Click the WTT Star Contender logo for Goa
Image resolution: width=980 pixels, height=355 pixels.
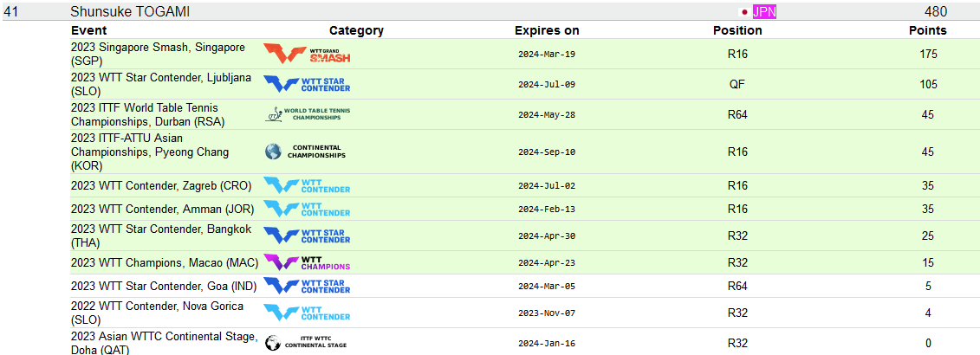306,287
